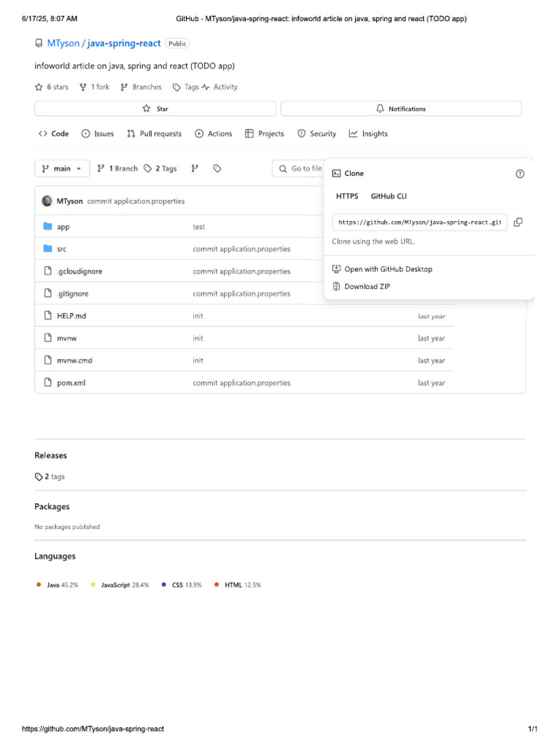The width and height of the screenshot is (560, 747).
Task: Click the Open with GitHub Desktop icon
Action: click(x=336, y=269)
